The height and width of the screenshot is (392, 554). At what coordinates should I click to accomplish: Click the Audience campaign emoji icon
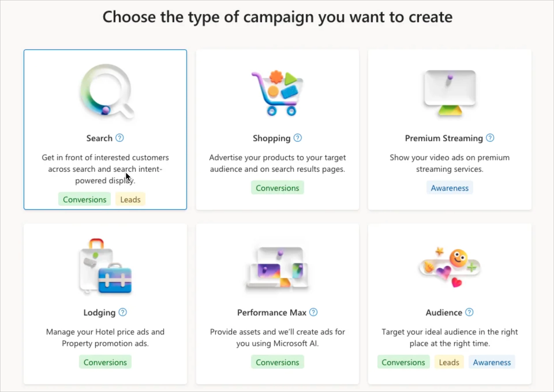449,267
